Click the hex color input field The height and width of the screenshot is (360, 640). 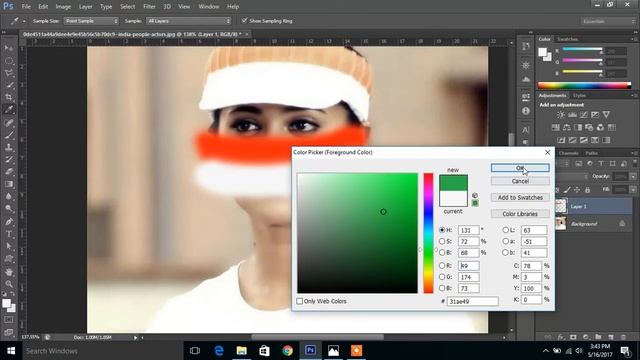(x=472, y=301)
